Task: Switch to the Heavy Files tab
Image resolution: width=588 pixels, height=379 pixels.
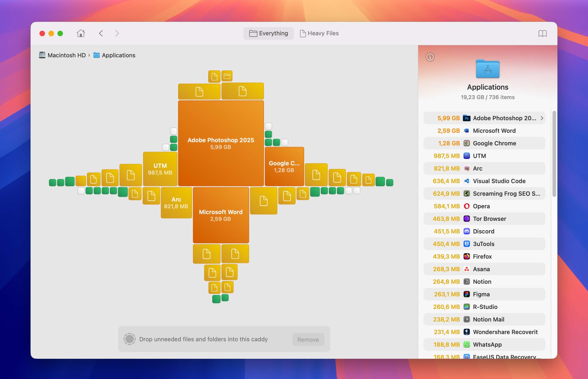Action: coord(319,33)
